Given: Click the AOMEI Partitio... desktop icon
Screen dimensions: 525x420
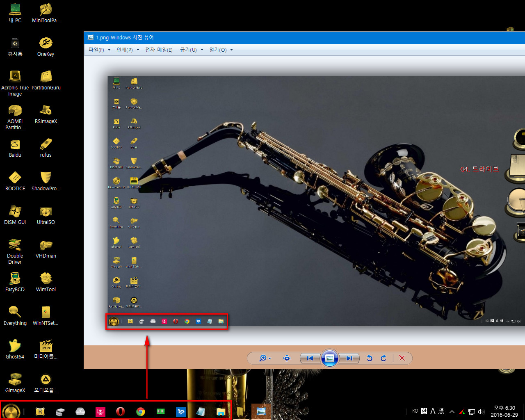Looking at the screenshot, I should pos(15,117).
